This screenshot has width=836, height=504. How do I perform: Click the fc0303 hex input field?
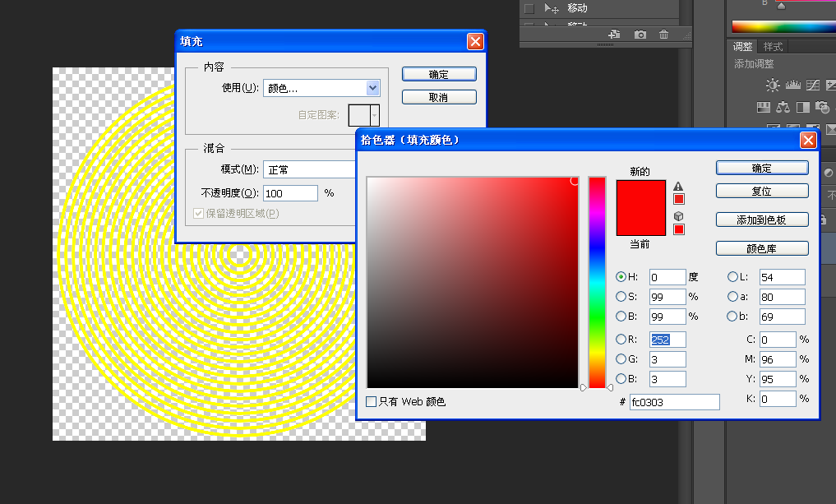click(x=674, y=401)
